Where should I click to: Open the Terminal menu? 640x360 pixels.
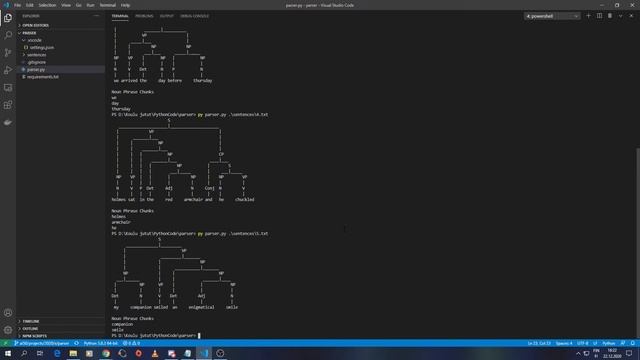coord(108,5)
